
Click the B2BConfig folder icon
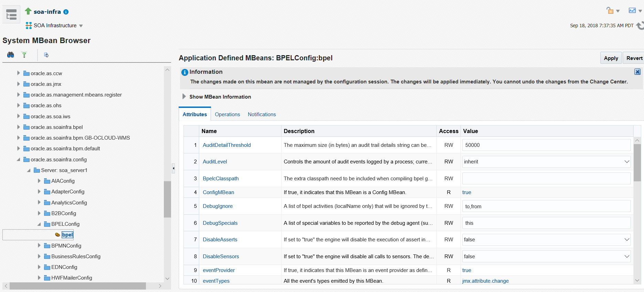tap(47, 213)
